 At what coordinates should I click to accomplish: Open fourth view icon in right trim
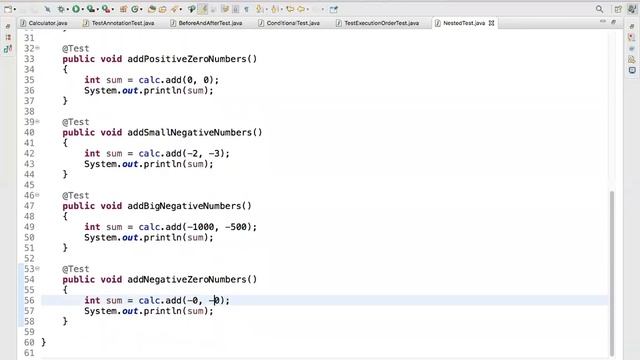tap(632, 60)
